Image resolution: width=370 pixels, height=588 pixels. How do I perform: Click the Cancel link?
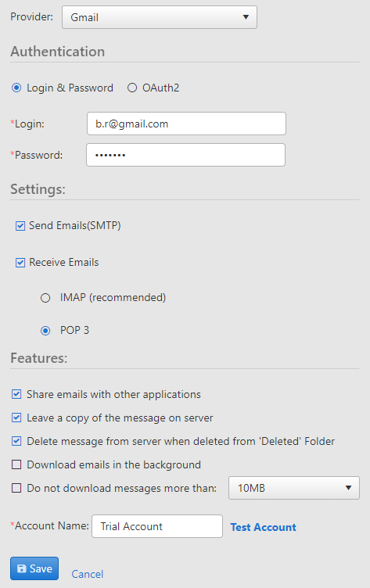coord(88,574)
